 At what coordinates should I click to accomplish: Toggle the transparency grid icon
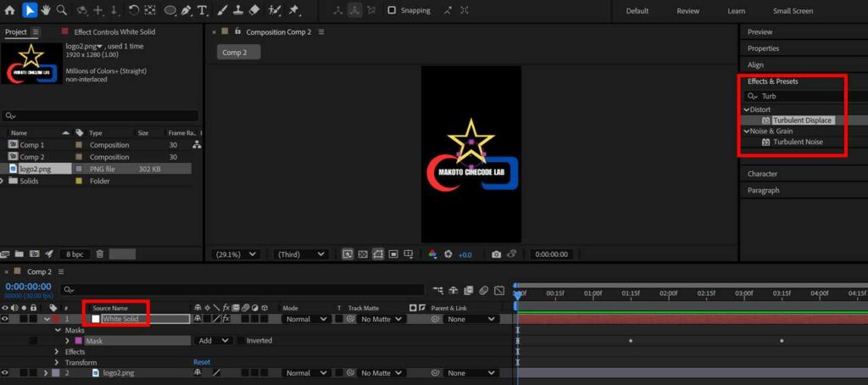coord(363,254)
